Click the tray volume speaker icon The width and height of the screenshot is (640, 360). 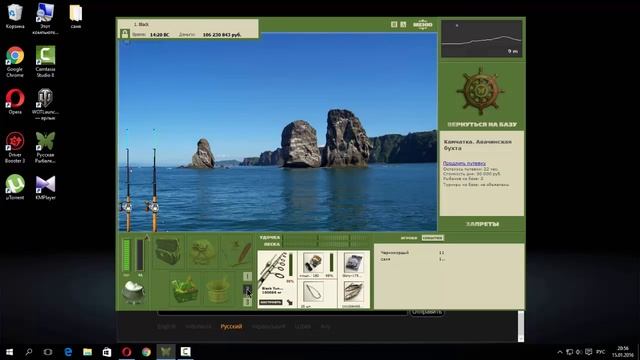579,352
